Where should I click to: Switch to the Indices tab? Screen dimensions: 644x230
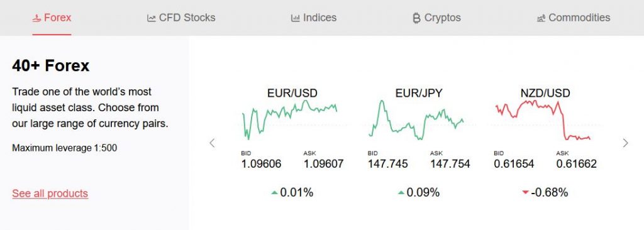(x=314, y=18)
